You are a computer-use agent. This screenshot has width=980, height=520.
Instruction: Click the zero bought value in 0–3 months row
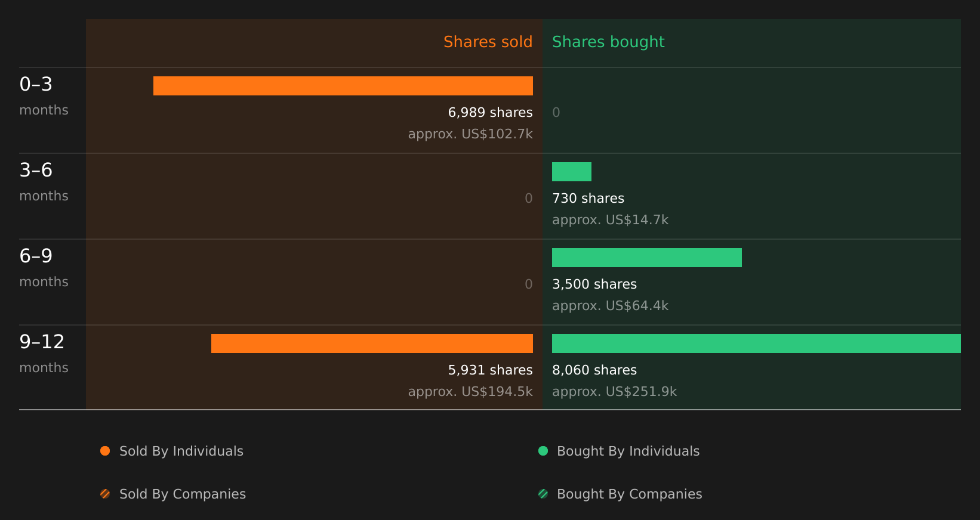tap(556, 112)
